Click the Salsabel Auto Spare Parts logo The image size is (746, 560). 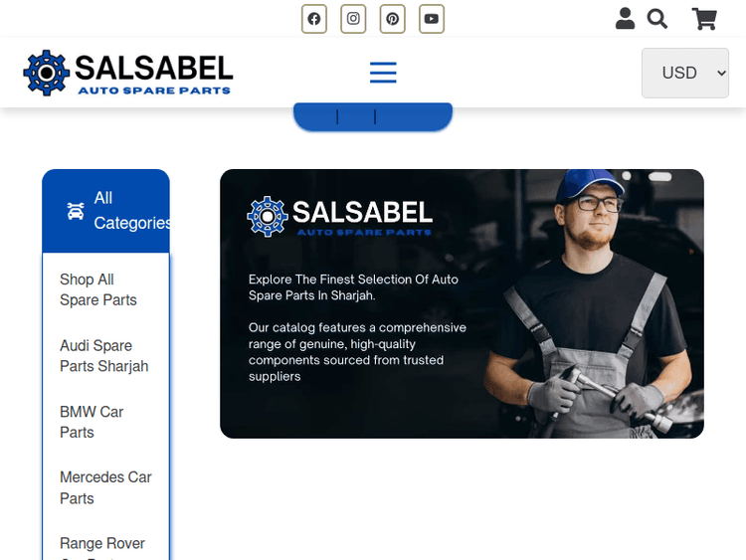click(x=128, y=73)
